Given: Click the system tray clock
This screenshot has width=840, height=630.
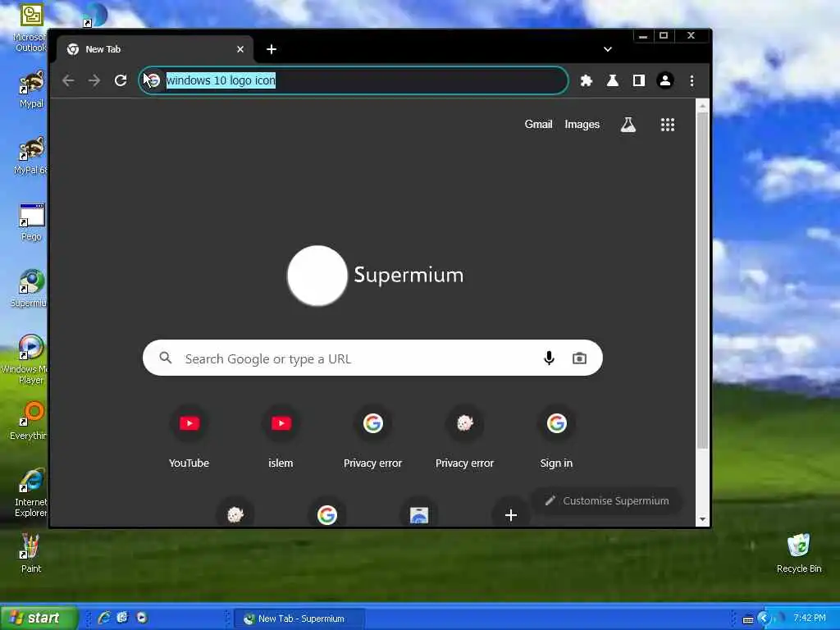Looking at the screenshot, I should coord(809,618).
